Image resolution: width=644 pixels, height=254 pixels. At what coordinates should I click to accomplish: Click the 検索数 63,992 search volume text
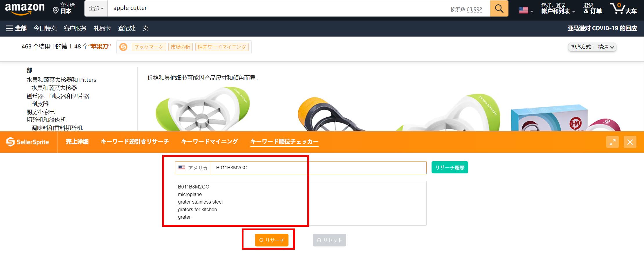[x=466, y=9]
